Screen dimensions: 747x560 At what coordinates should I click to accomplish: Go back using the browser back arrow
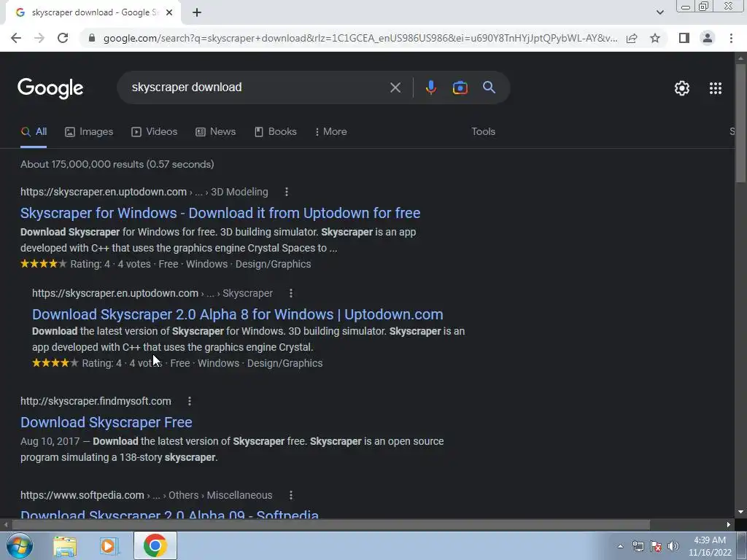(x=16, y=38)
